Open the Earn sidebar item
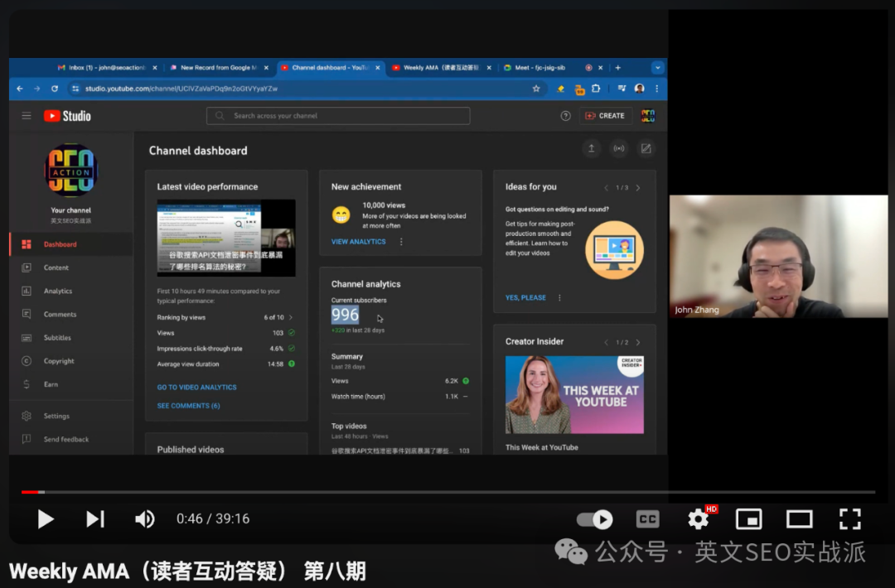The height and width of the screenshot is (588, 895). click(71, 384)
